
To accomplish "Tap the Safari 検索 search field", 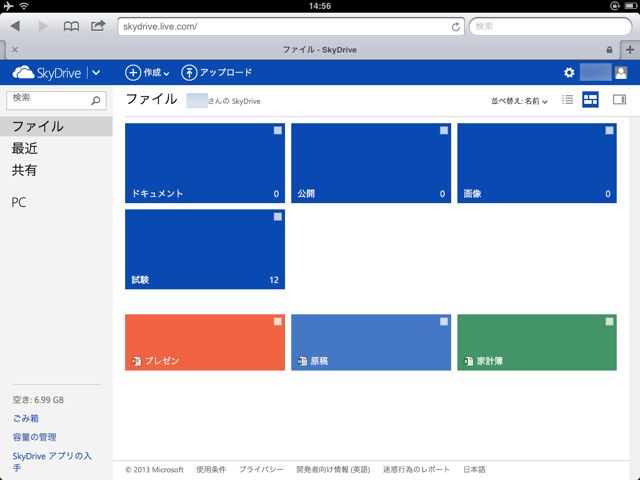I will coord(550,27).
